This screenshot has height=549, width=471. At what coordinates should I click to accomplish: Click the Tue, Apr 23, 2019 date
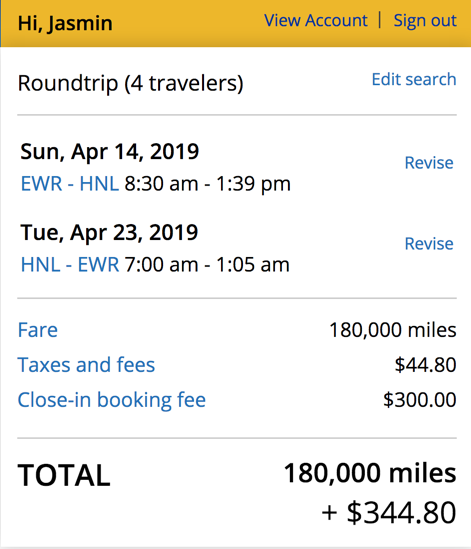coord(109,232)
